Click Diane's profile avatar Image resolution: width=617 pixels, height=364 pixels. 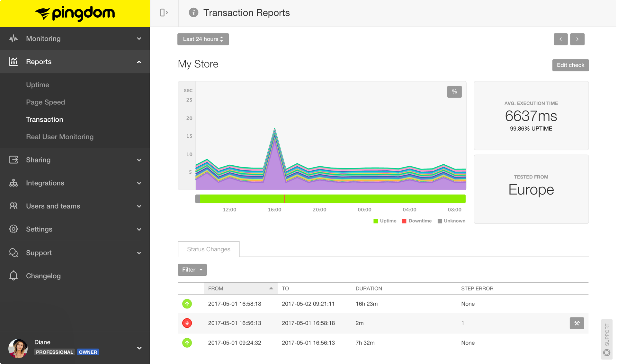click(x=18, y=348)
